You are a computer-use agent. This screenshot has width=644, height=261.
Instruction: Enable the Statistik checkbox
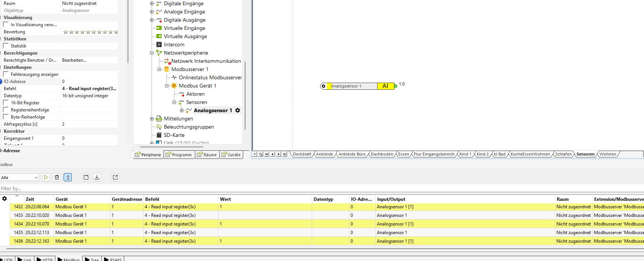(6, 46)
